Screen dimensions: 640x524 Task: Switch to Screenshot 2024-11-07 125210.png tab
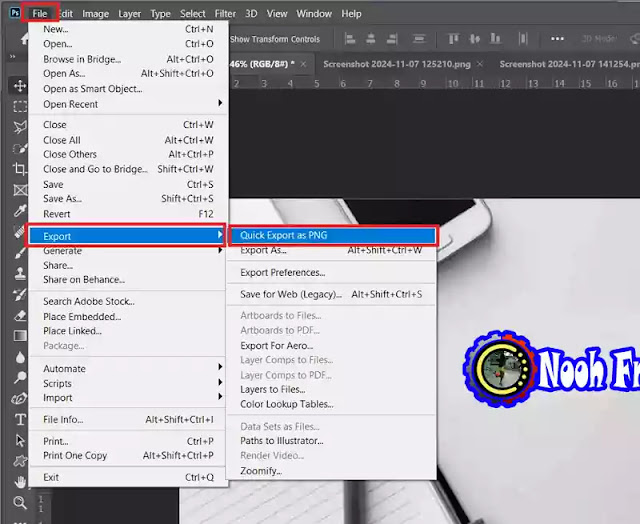point(397,64)
